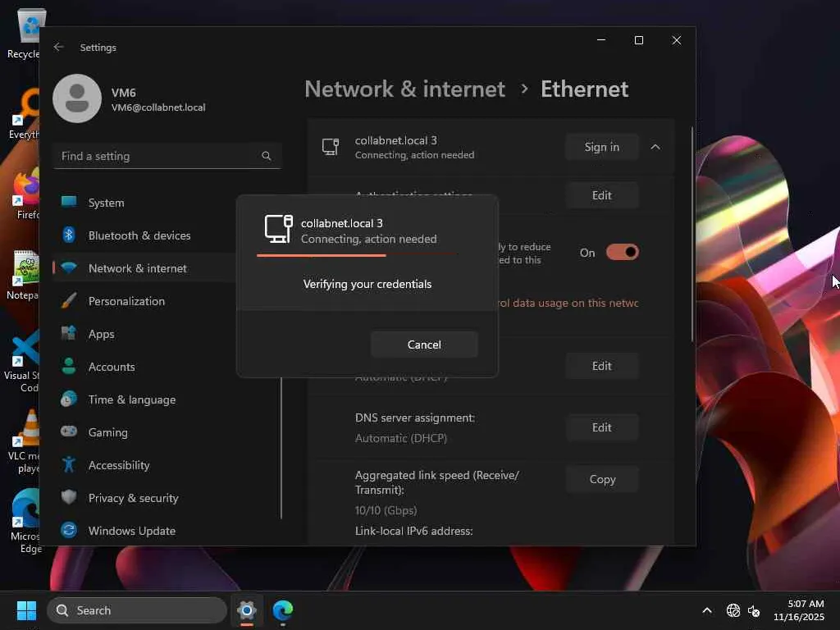Viewport: 840px width, 630px height.
Task: Click the network globe icon in system tray
Action: [733, 610]
